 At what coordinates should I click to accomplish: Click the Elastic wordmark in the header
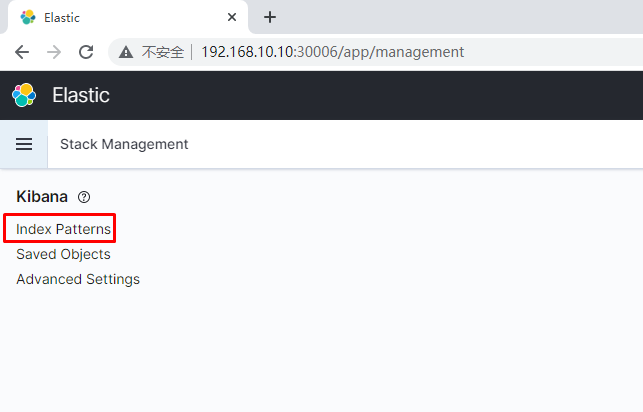(x=81, y=95)
